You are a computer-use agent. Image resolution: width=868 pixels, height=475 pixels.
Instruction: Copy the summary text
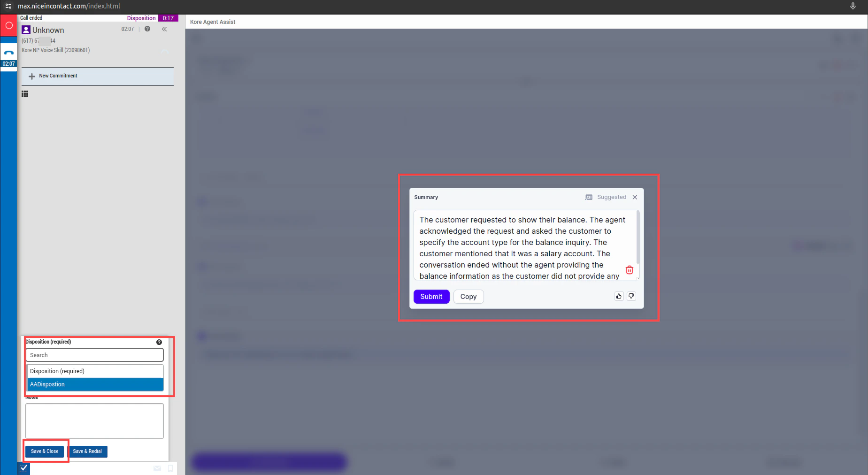469,297
